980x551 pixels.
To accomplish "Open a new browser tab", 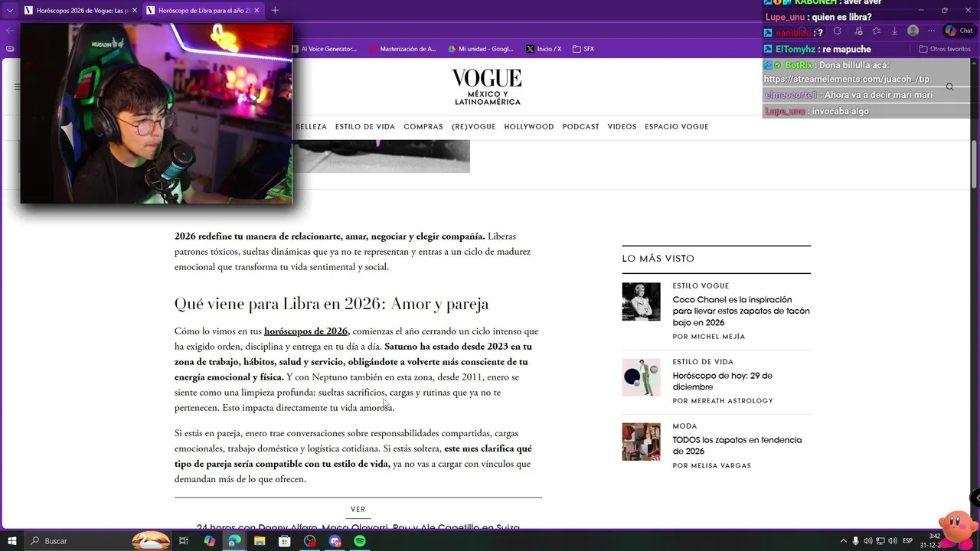I will click(275, 11).
